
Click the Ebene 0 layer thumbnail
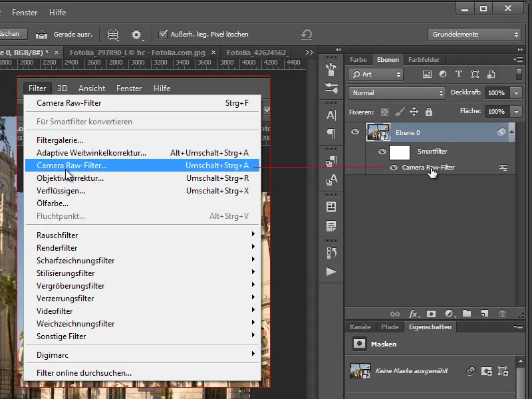pyautogui.click(x=378, y=132)
